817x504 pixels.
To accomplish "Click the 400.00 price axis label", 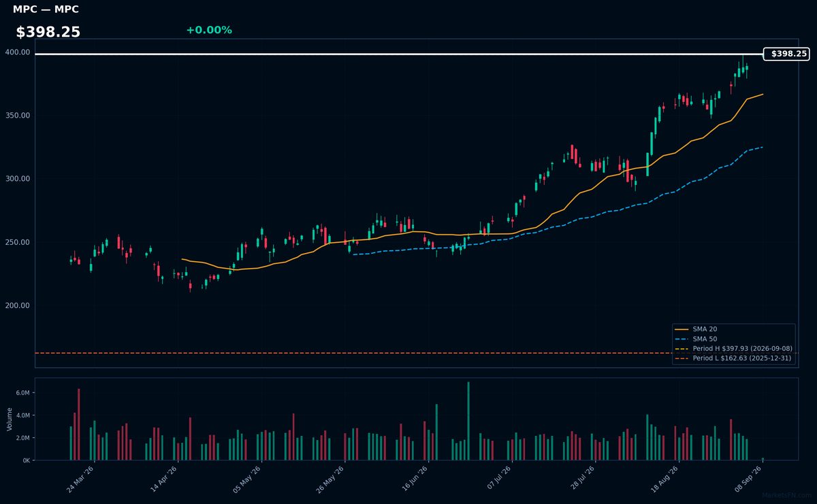I will (x=18, y=52).
